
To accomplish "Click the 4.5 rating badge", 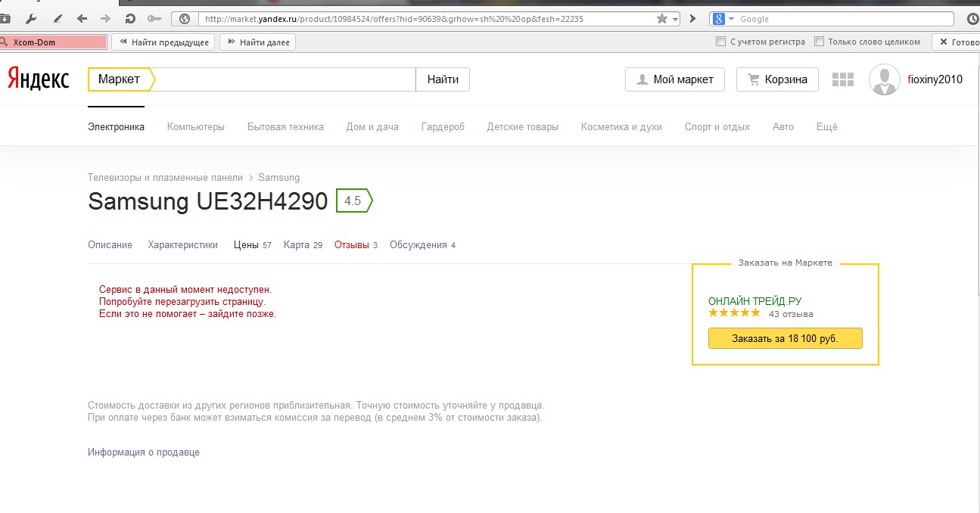I will [x=354, y=201].
